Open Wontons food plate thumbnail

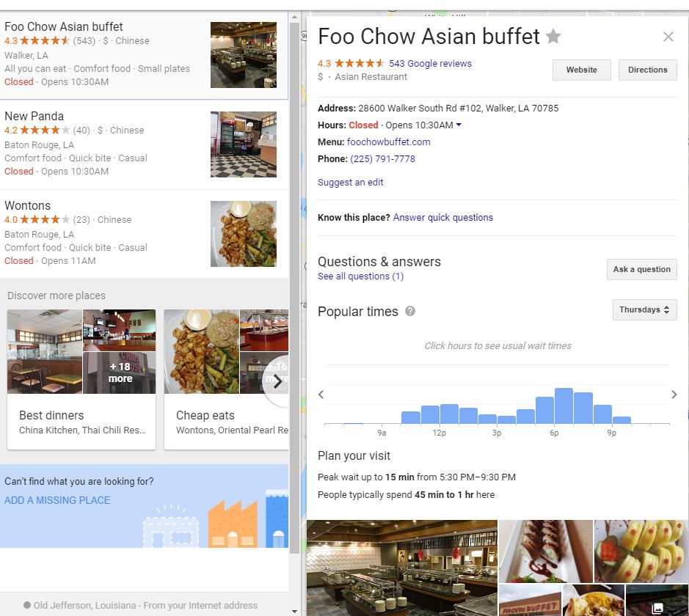pos(244,234)
